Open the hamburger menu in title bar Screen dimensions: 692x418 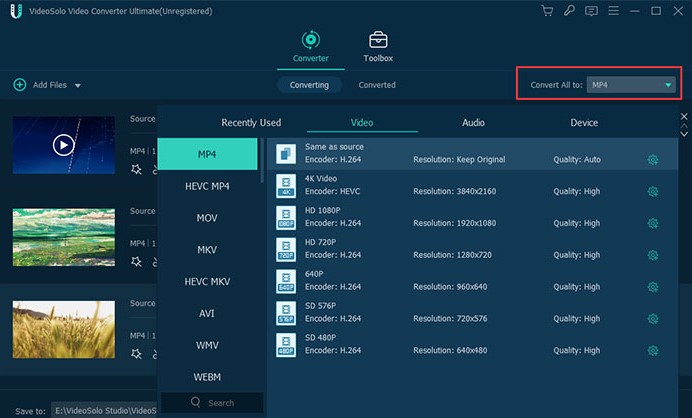coord(612,11)
